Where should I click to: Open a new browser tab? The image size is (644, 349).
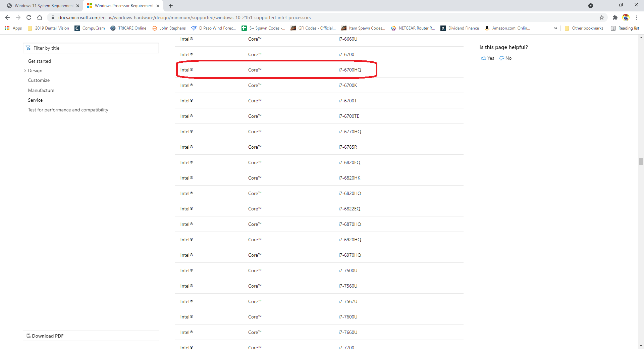tap(171, 6)
